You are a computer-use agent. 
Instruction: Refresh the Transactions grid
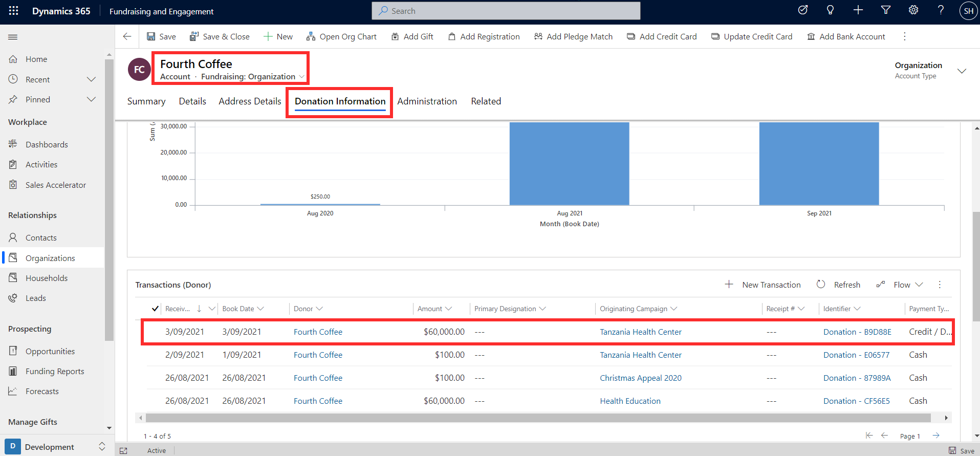coord(838,285)
